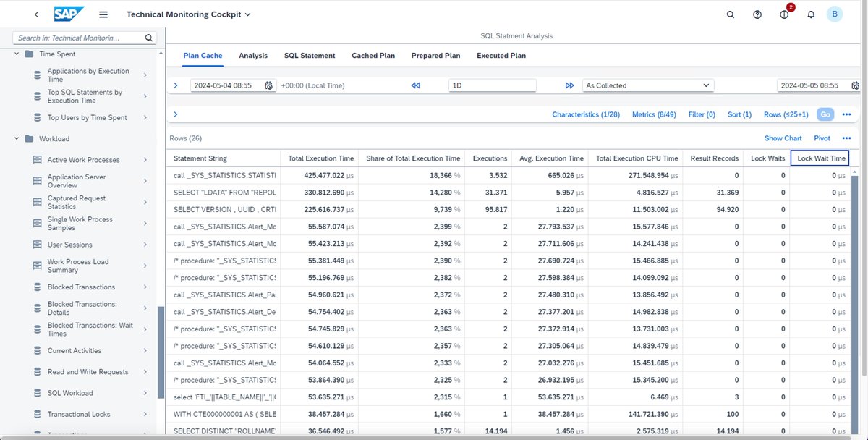The height and width of the screenshot is (440, 868).
Task: Jump forward with the double-right arrow icon
Action: click(570, 85)
